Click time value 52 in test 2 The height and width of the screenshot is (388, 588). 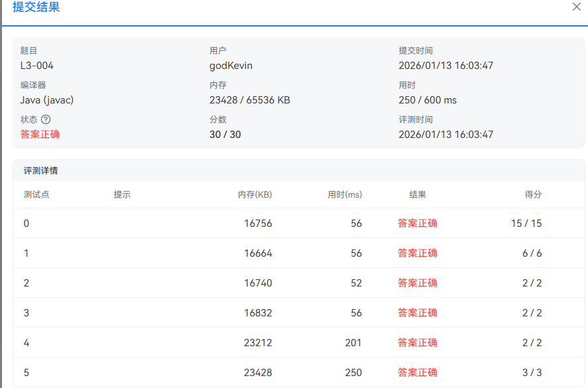point(356,283)
